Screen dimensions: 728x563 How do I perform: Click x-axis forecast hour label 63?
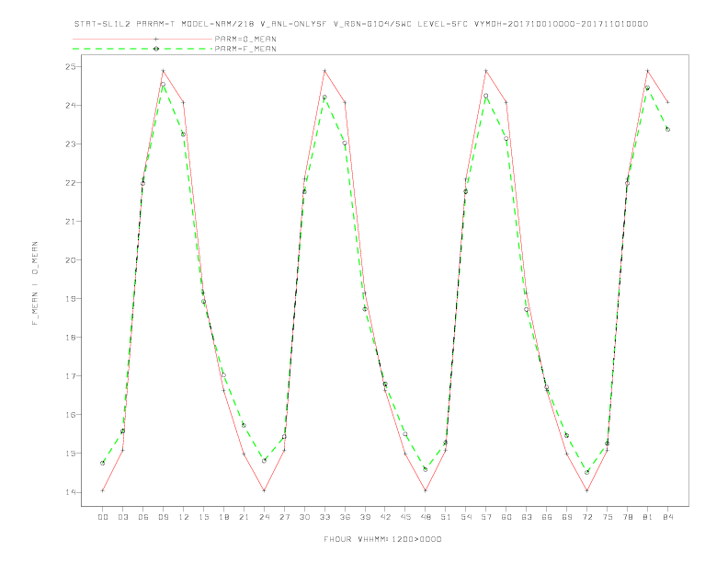click(x=527, y=517)
